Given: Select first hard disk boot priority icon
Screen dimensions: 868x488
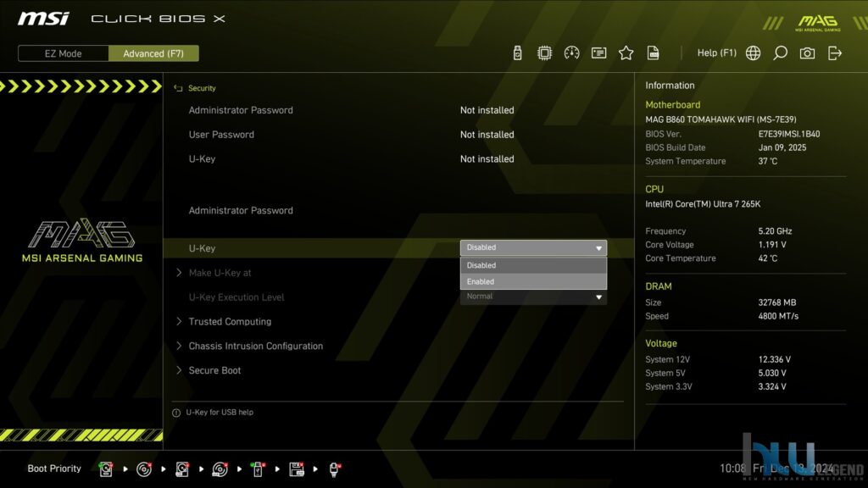Looking at the screenshot, I should click(106, 469).
